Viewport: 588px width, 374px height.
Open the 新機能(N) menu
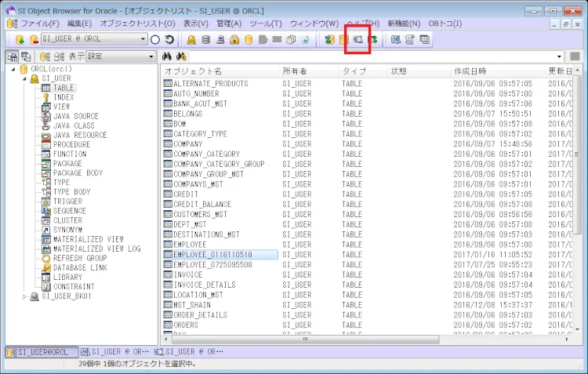[404, 24]
